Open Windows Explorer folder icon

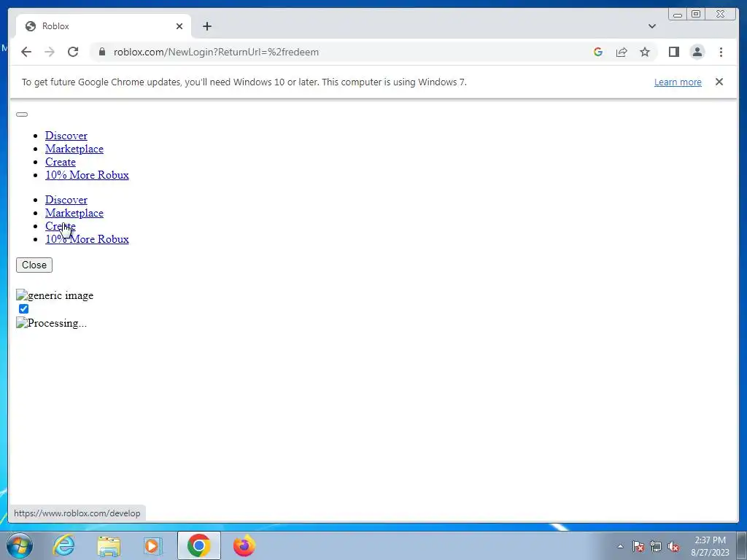tap(109, 545)
